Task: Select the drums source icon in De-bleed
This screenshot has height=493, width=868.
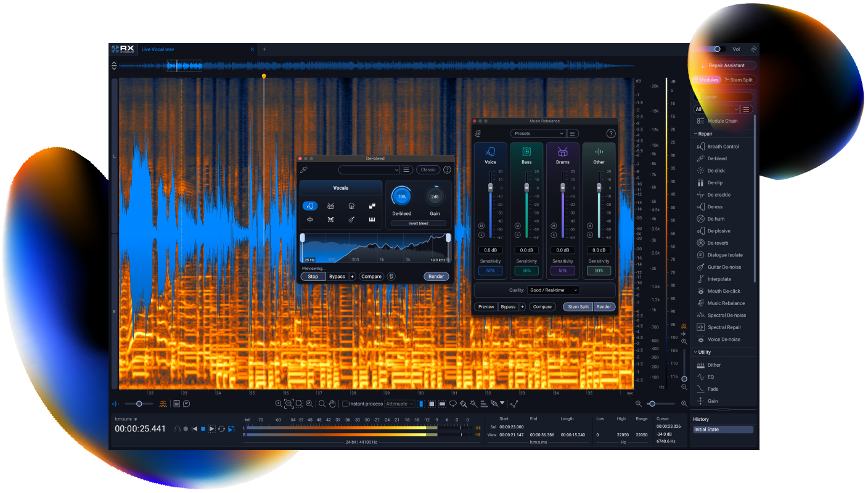Action: (x=330, y=206)
